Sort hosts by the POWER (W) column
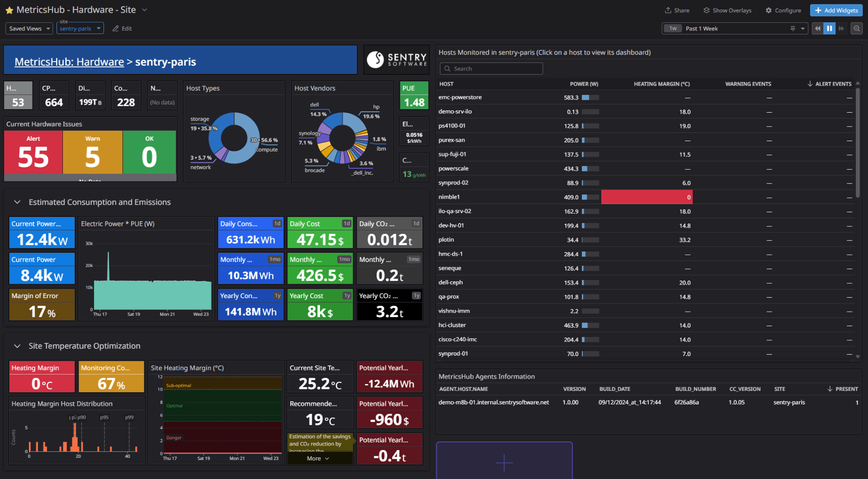 coord(584,84)
